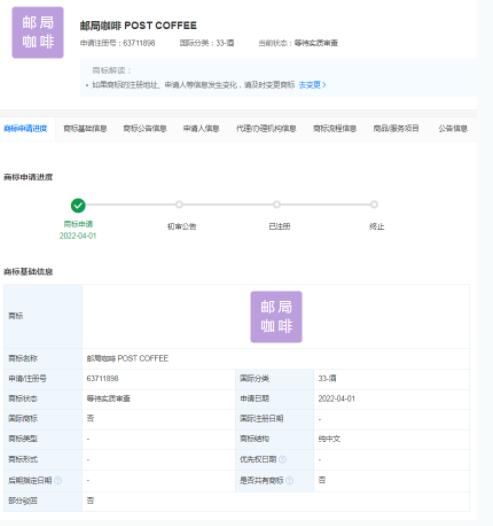
Task: Follow the 去变更 link
Action: 312,85
